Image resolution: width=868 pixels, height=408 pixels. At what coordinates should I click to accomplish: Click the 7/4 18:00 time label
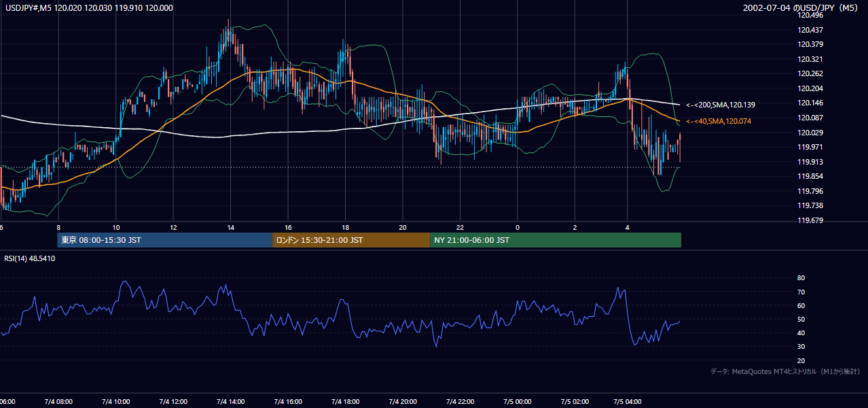click(x=345, y=402)
